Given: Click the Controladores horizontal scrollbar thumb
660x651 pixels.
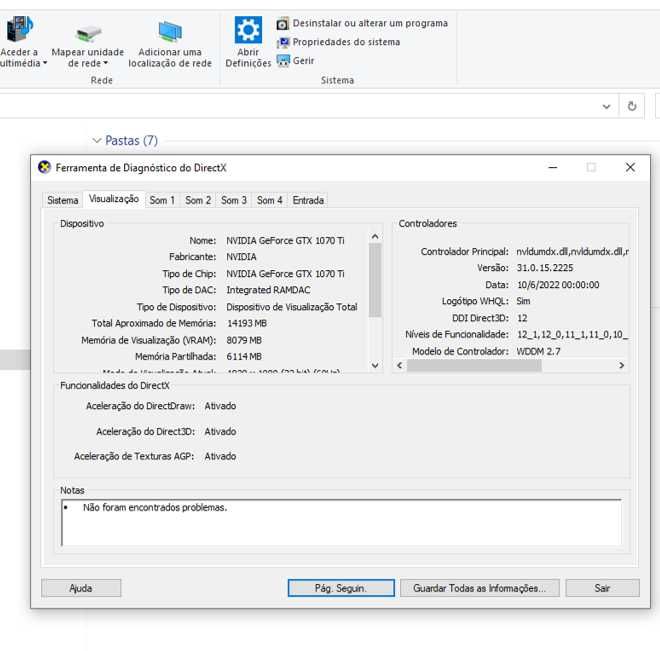Looking at the screenshot, I should coord(474,366).
